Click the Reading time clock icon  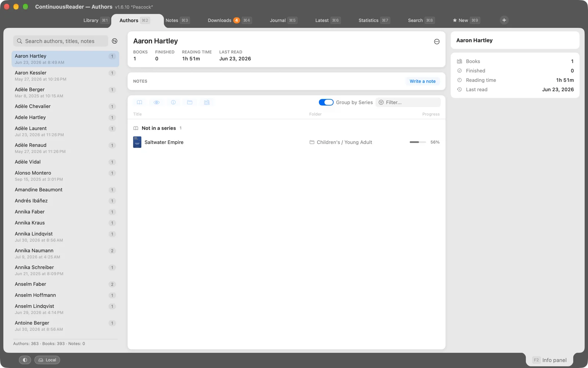coord(459,80)
